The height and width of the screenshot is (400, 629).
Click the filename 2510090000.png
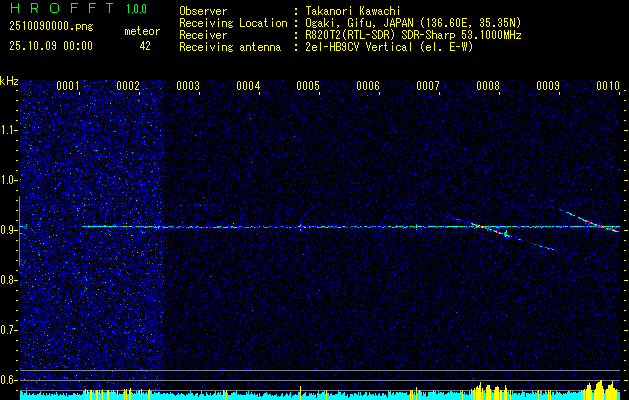pos(51,27)
